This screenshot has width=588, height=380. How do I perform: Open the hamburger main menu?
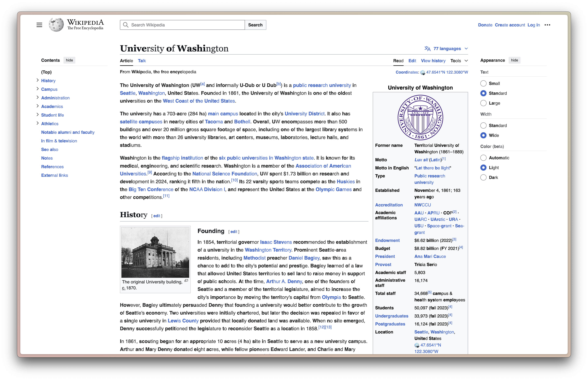(39, 25)
